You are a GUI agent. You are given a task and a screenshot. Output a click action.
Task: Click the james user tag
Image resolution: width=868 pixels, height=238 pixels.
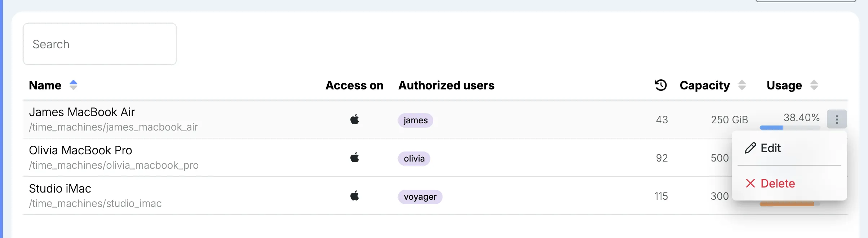point(416,120)
